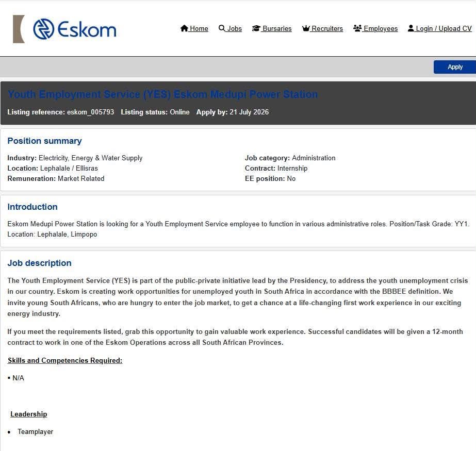476x451 pixels.
Task: Click the blue Apply button
Action: pyautogui.click(x=455, y=67)
